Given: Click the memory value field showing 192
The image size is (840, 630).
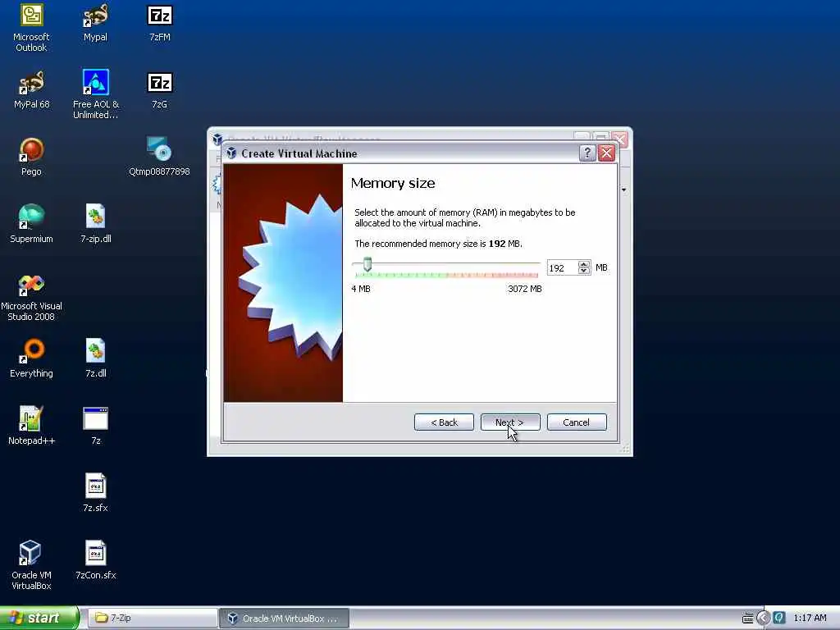Looking at the screenshot, I should tap(562, 268).
